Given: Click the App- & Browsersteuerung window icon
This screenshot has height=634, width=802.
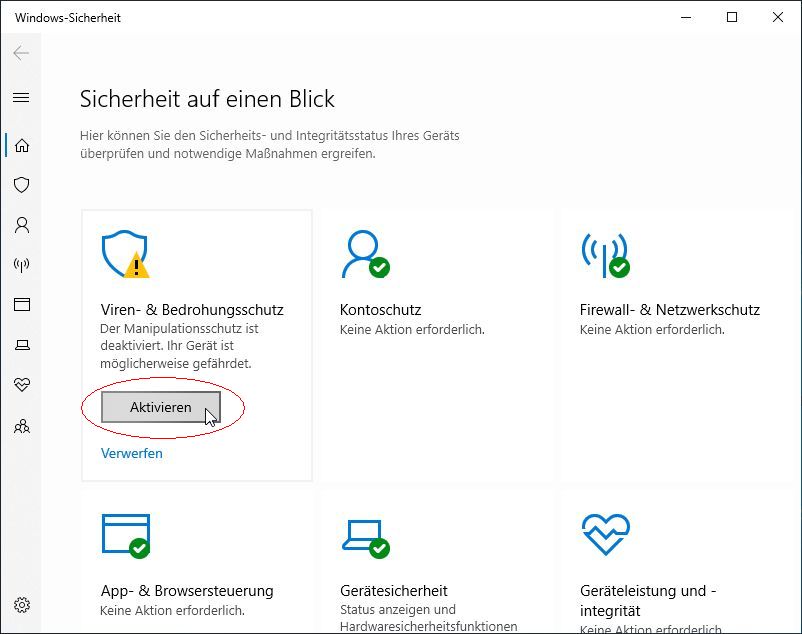Looking at the screenshot, I should 126,536.
